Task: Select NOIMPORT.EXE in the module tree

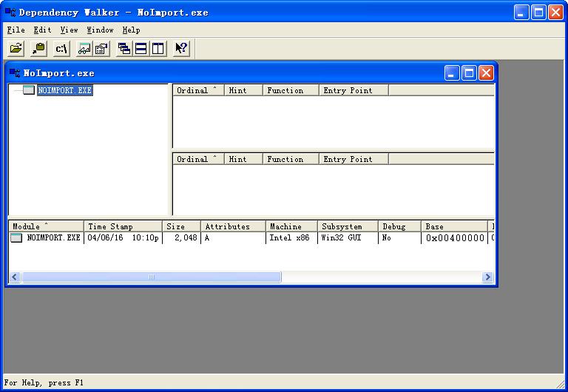Action: click(65, 90)
